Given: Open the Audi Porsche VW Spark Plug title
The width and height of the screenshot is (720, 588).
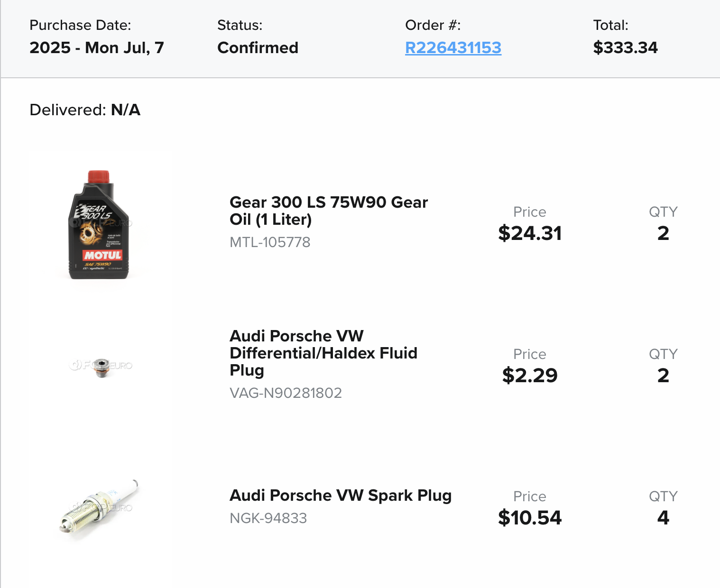Looking at the screenshot, I should click(x=340, y=495).
